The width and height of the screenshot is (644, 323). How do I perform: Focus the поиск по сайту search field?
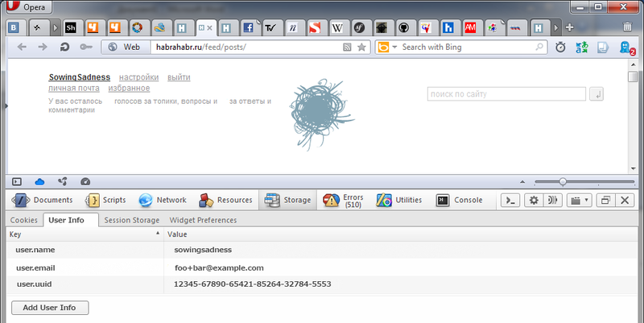click(x=506, y=94)
